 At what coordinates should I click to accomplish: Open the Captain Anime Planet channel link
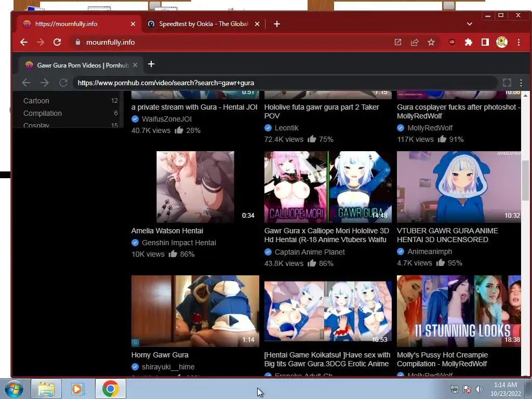[310, 252]
